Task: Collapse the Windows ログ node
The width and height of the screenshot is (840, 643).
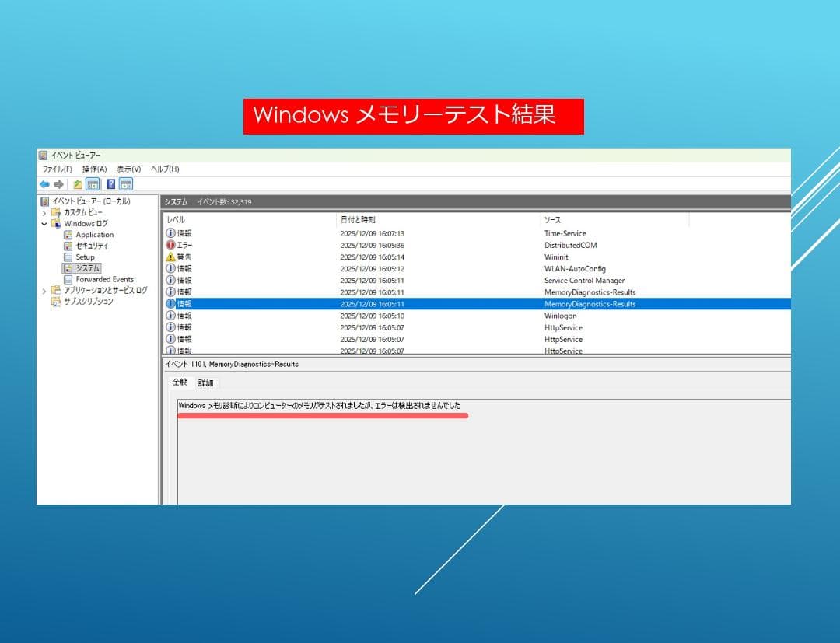Action: pyautogui.click(x=44, y=223)
